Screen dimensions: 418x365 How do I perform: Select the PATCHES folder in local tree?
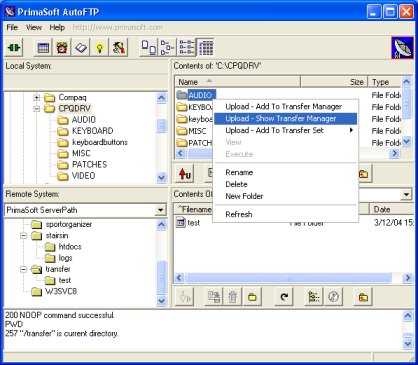pos(89,165)
